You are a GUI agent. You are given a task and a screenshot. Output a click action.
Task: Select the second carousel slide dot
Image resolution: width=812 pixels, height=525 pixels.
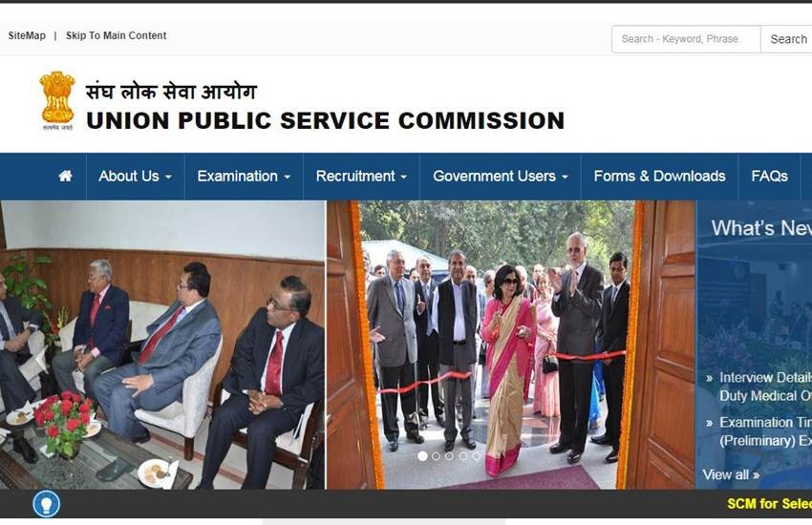tap(436, 455)
